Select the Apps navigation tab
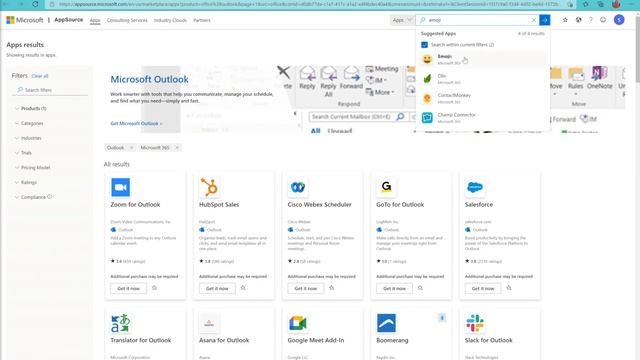 (x=95, y=20)
